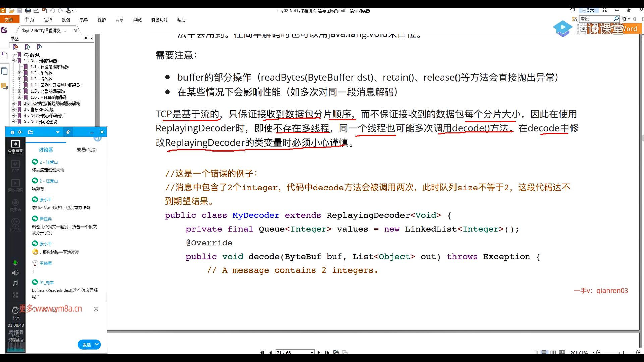The image size is (644, 362).
Task: Open the 注释 ribbon menu
Action: [48, 20]
